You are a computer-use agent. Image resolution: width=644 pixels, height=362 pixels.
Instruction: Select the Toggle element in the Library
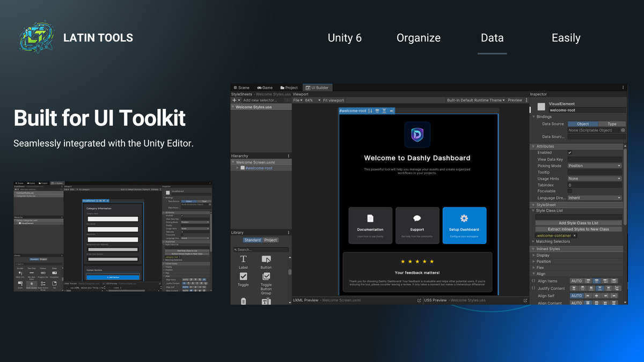[243, 277]
